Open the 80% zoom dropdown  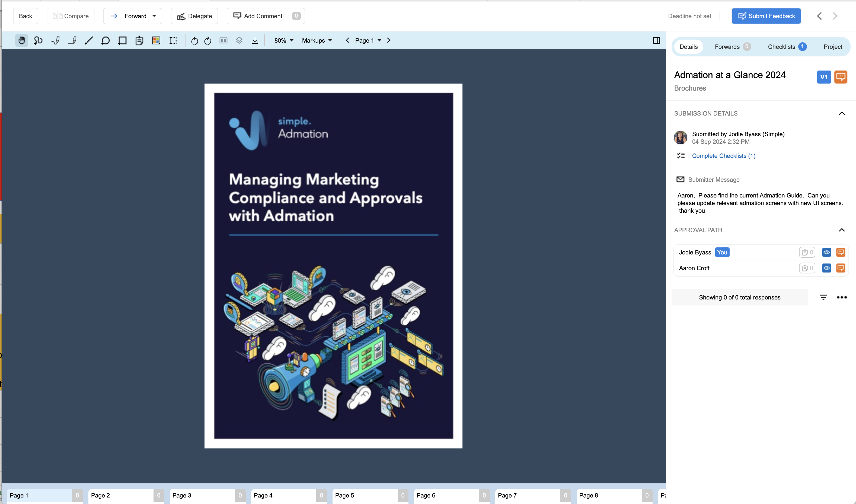(284, 40)
